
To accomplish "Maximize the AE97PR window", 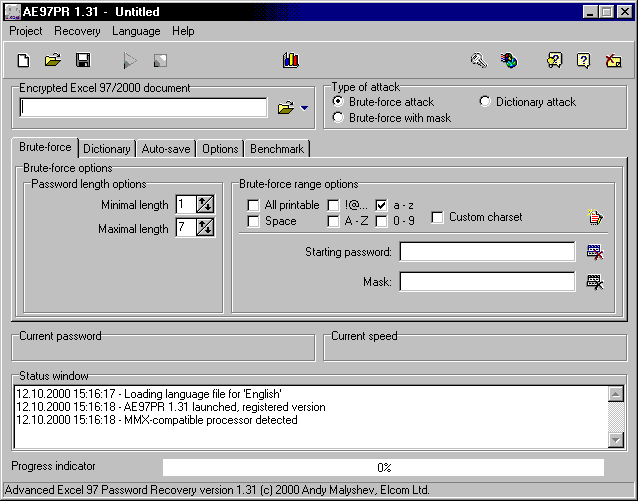I will [606, 11].
